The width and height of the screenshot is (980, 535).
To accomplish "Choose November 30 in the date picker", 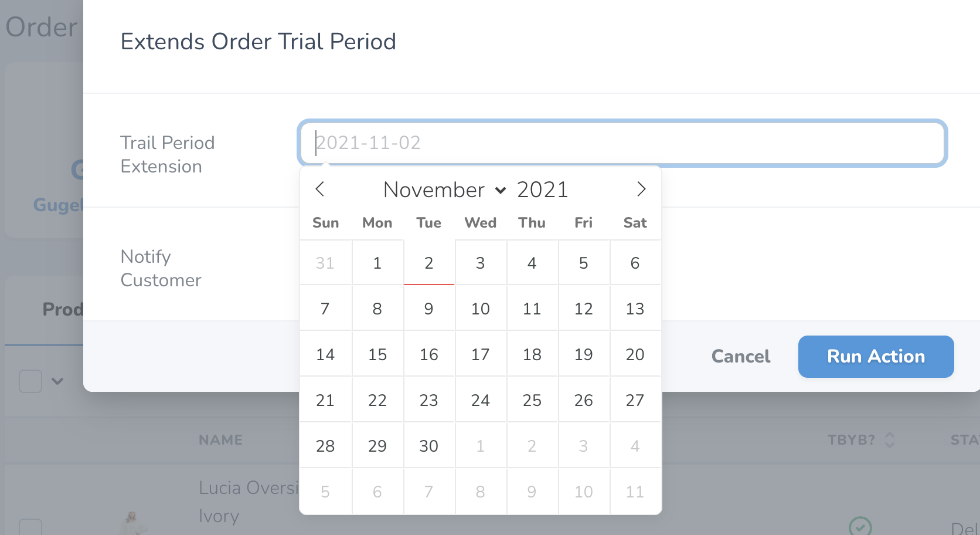I will [x=429, y=446].
